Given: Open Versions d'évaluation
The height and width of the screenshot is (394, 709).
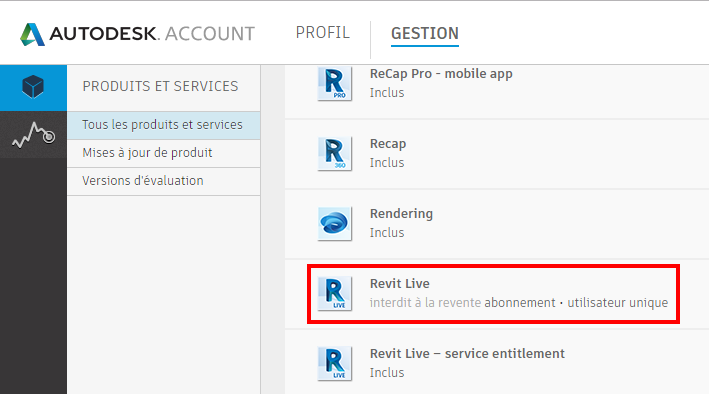Looking at the screenshot, I should click(x=163, y=181).
